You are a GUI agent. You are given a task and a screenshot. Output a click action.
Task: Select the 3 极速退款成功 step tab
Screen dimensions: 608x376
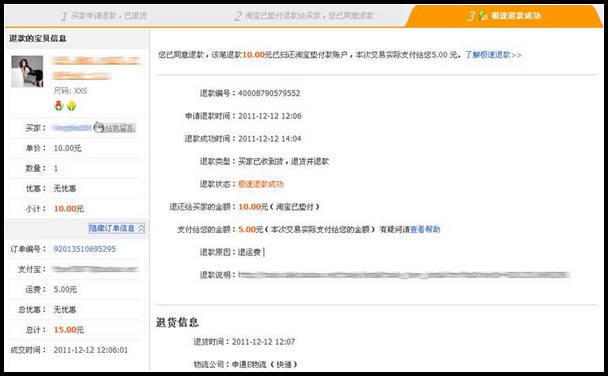(x=503, y=16)
